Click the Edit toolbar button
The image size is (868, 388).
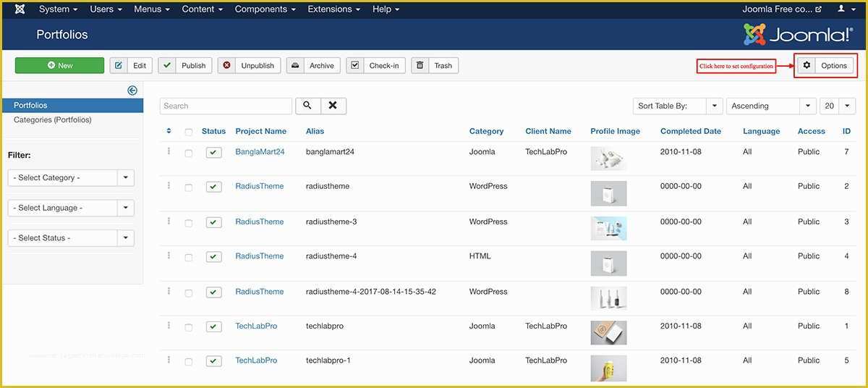click(130, 65)
